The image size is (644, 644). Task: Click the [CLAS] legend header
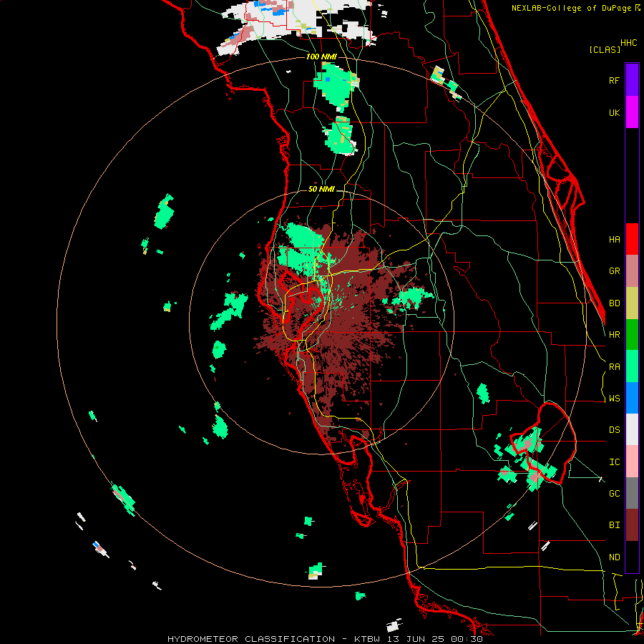click(x=605, y=49)
